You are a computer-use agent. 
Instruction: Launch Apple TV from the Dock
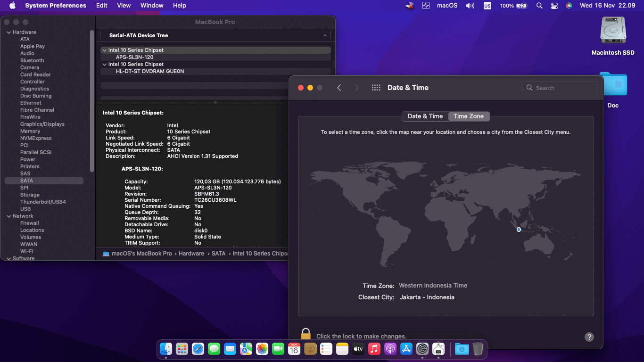click(358, 349)
